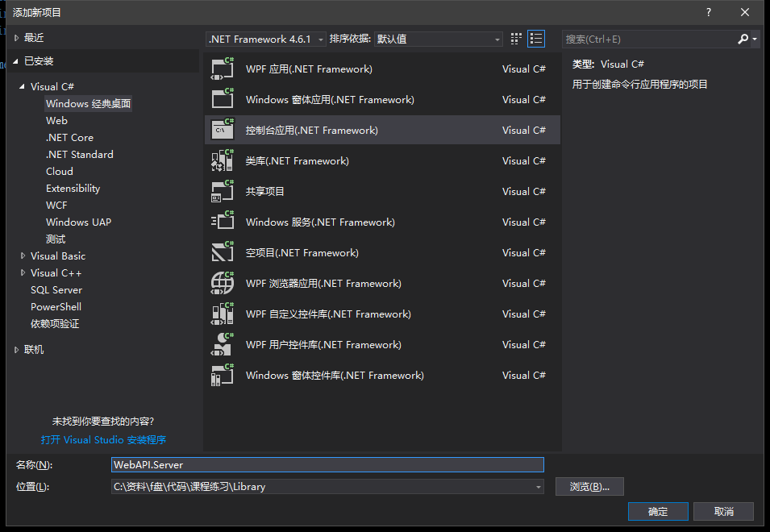Select the PowerShell category
Screen dimensions: 770x532
[56, 307]
